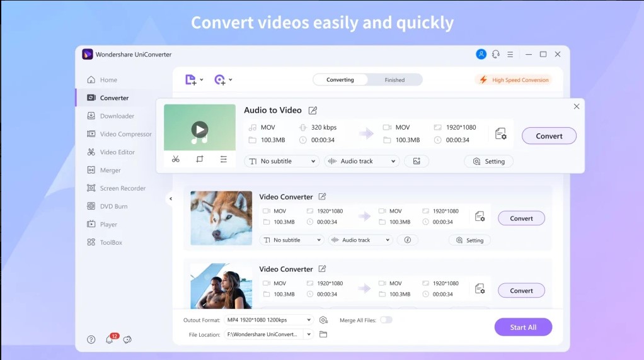Expand the File Location dropdown arrow

pos(309,334)
